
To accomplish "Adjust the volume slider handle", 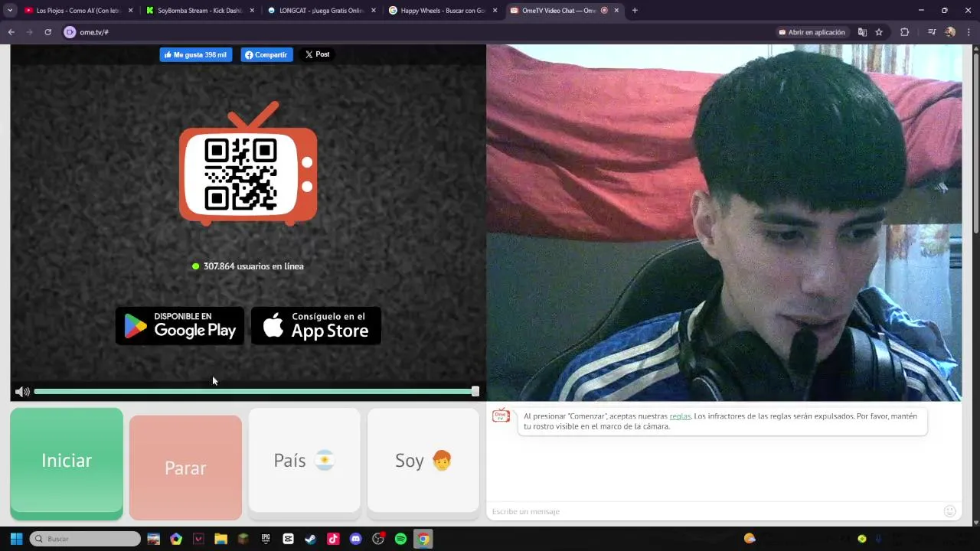I will (x=475, y=391).
